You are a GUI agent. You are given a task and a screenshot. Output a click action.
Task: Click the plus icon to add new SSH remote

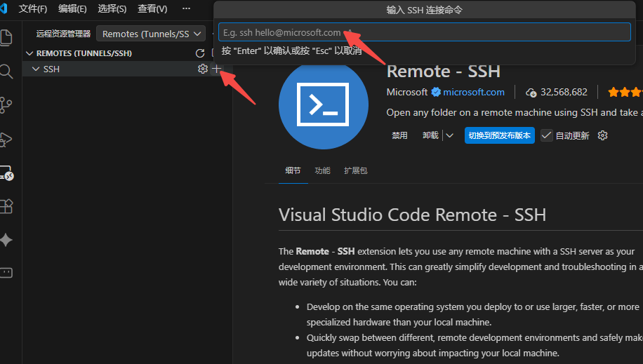tap(216, 69)
